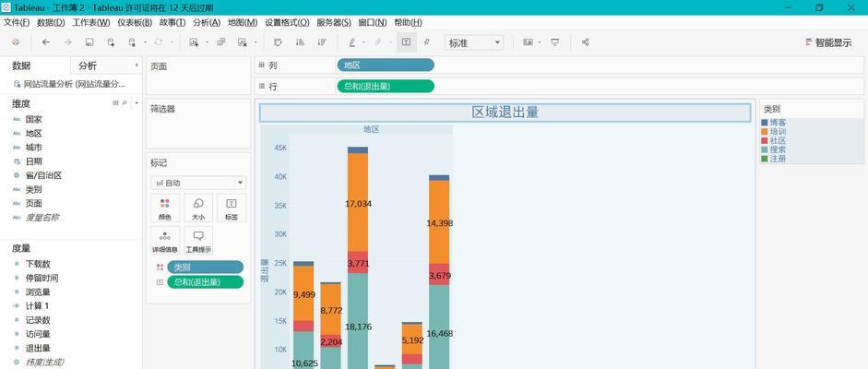This screenshot has width=868, height=369.
Task: Clear the sheet icon
Action: click(242, 42)
